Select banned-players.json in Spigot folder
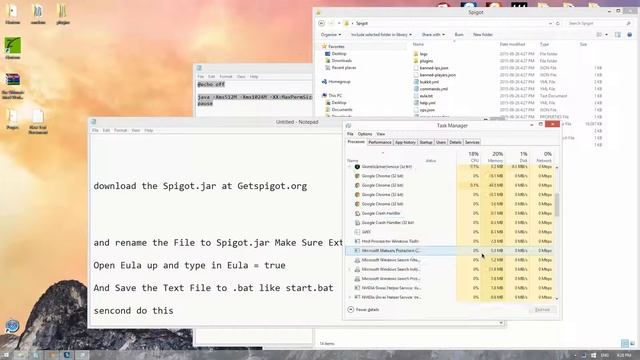The image size is (640, 360). point(438,75)
